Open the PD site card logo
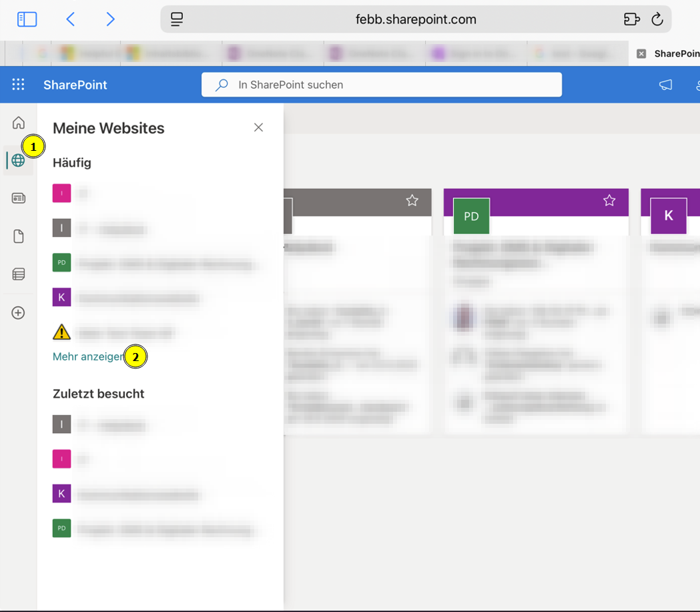This screenshot has height=612, width=700. point(471,216)
